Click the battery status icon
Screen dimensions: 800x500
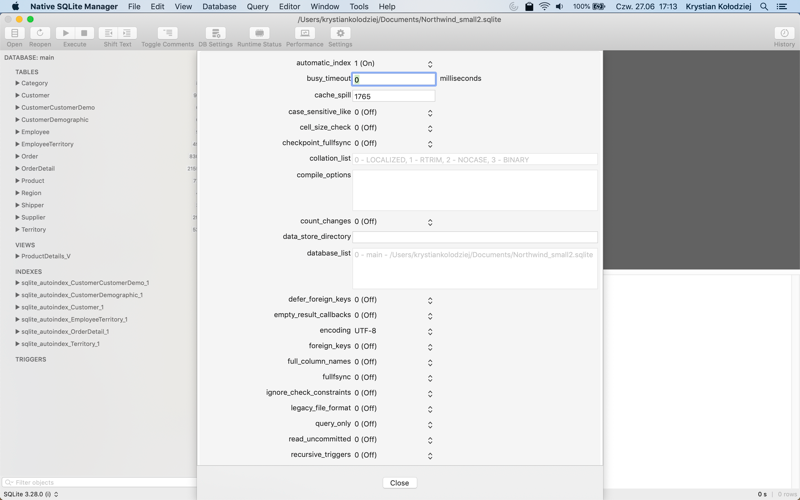click(599, 6)
